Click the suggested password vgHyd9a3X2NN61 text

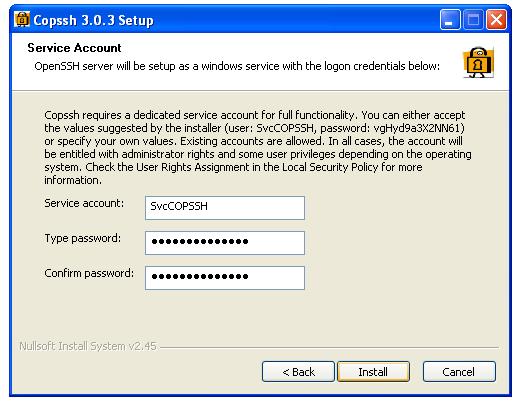pyautogui.click(x=418, y=128)
